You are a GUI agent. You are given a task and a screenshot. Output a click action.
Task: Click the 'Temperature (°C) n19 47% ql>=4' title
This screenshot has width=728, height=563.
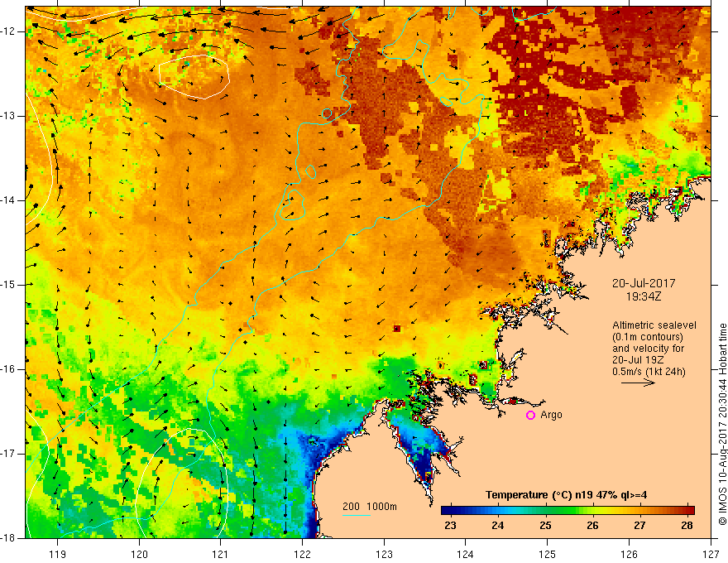tap(566, 495)
